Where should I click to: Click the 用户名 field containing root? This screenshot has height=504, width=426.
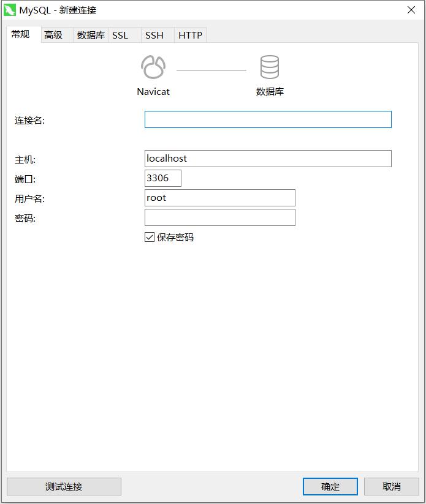click(220, 198)
